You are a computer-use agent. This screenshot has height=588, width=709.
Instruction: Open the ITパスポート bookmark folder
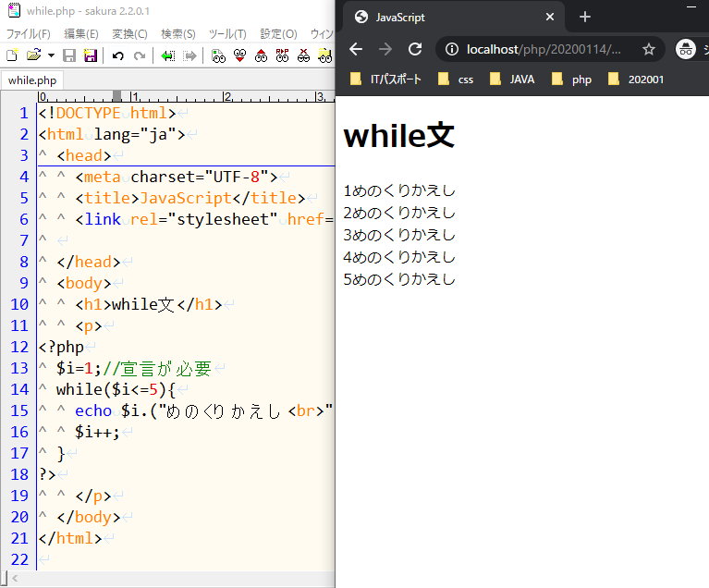pyautogui.click(x=386, y=79)
